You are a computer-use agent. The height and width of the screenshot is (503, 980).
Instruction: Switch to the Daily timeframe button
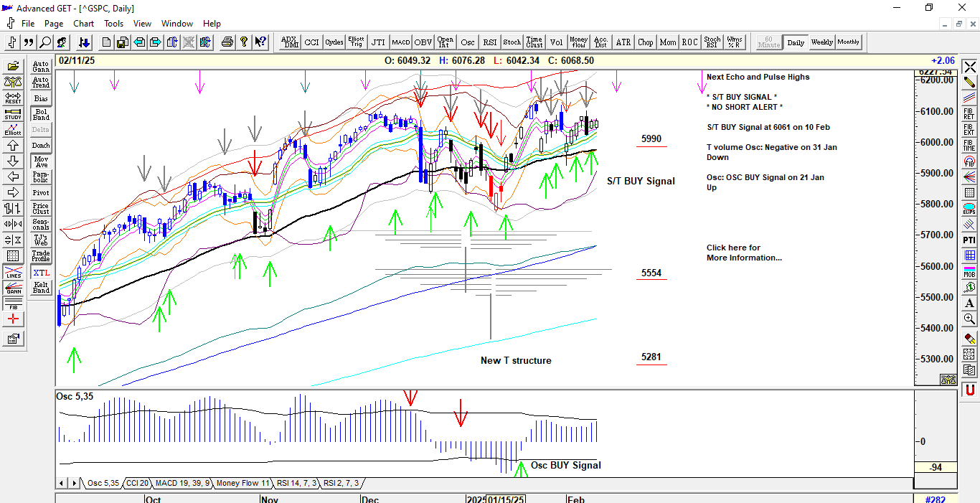click(796, 42)
